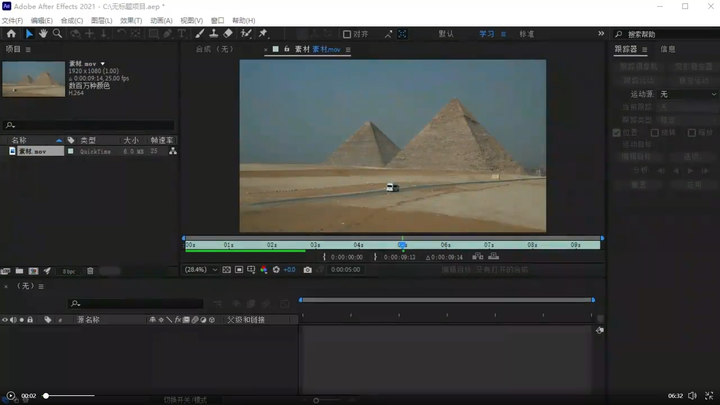The width and height of the screenshot is (720, 405).
Task: Toggle the 对齐 snapping checkbox
Action: point(347,34)
